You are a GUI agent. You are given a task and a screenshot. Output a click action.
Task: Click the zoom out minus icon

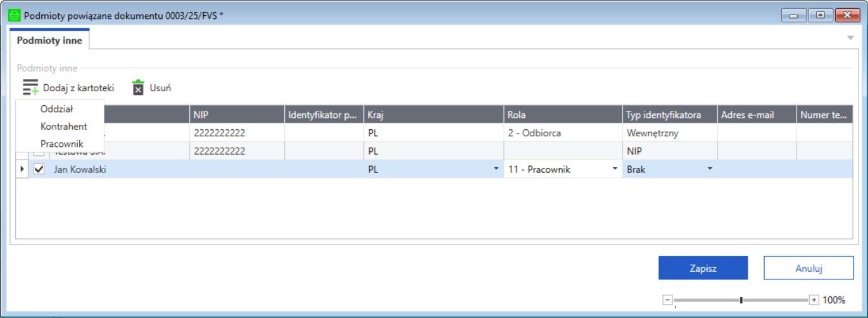coord(667,300)
